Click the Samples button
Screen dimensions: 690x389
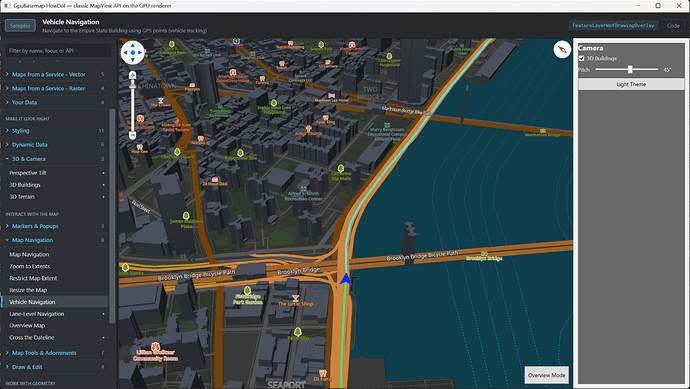tap(20, 26)
